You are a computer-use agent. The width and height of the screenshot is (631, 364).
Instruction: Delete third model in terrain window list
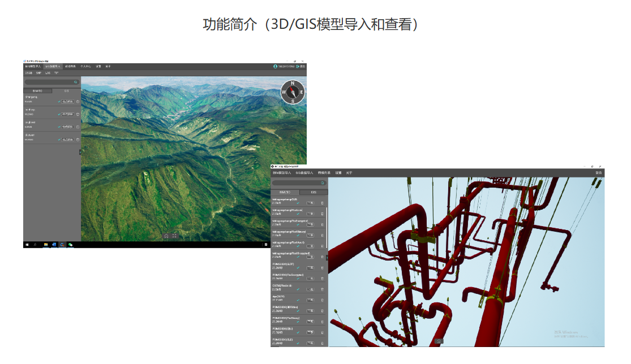[78, 127]
